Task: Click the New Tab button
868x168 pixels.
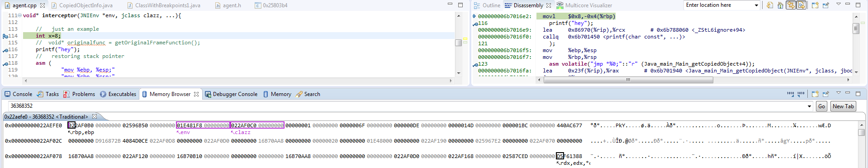Action: pos(843,106)
